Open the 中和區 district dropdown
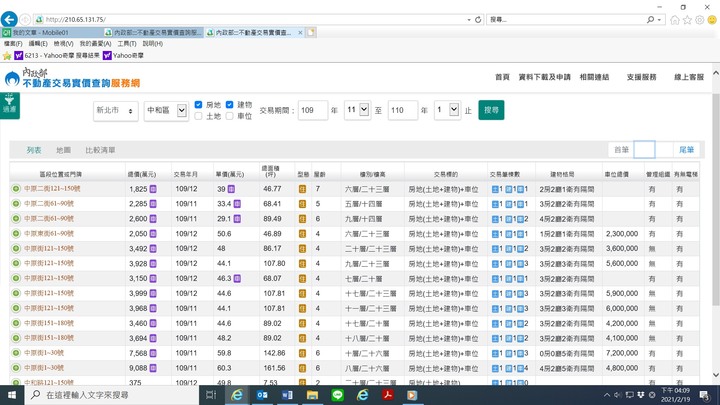Viewport: 720px width, 405px height. pos(166,111)
